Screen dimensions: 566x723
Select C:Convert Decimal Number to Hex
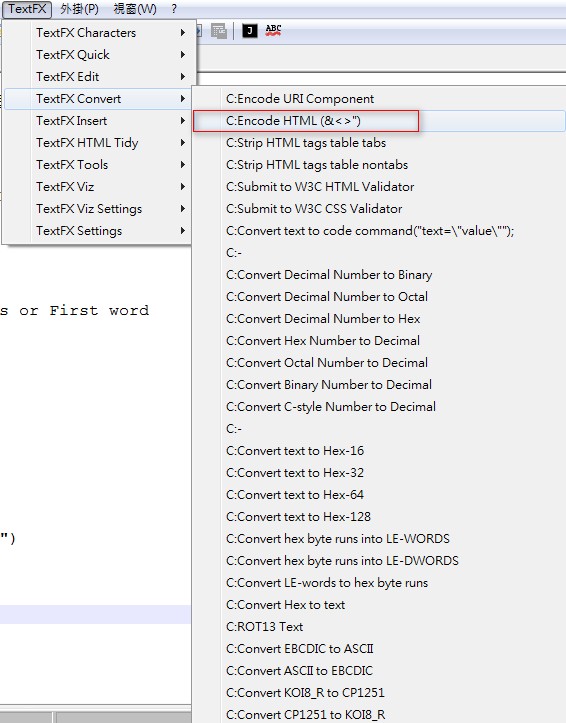pyautogui.click(x=379, y=319)
